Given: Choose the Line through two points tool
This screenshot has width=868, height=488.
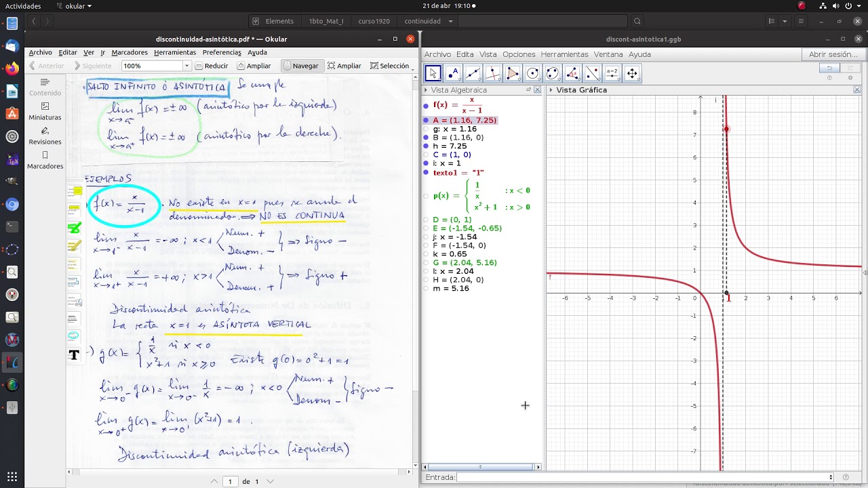Looking at the screenshot, I should tap(473, 73).
